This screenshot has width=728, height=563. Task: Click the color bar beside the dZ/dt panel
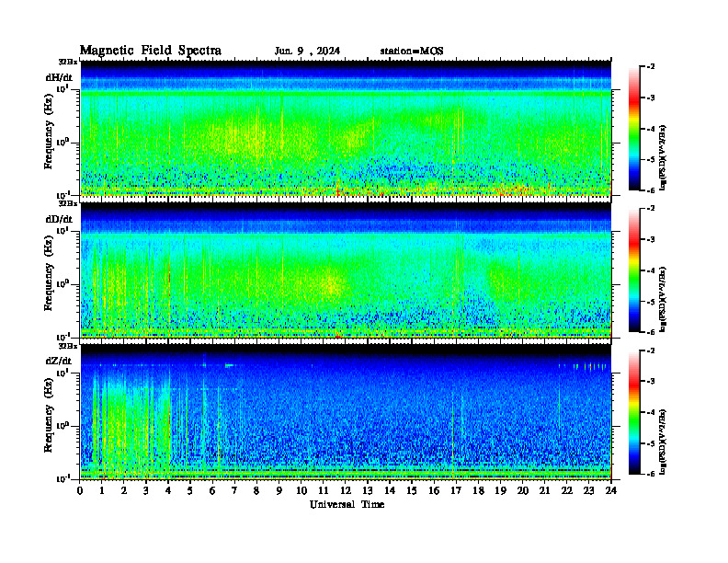634,412
